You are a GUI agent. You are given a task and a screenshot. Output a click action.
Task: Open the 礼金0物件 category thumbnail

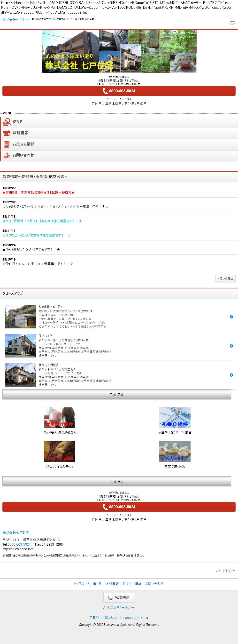175,418
